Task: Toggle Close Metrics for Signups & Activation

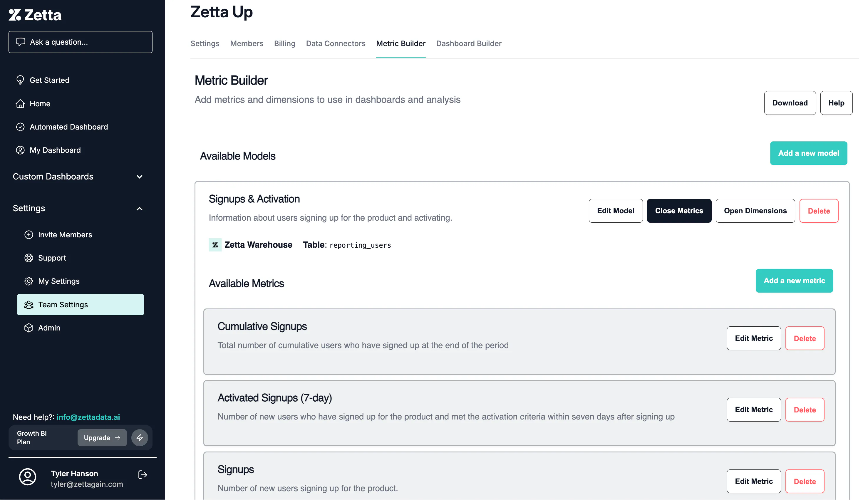Action: (x=679, y=211)
